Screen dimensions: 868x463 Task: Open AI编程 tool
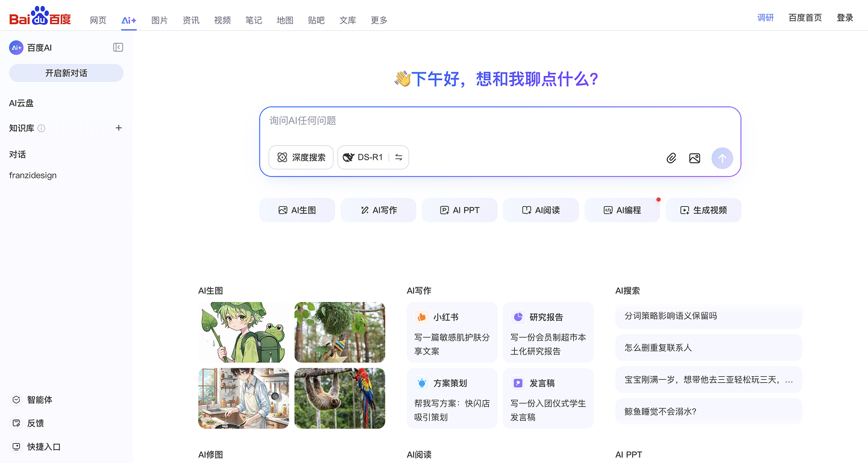click(x=622, y=210)
